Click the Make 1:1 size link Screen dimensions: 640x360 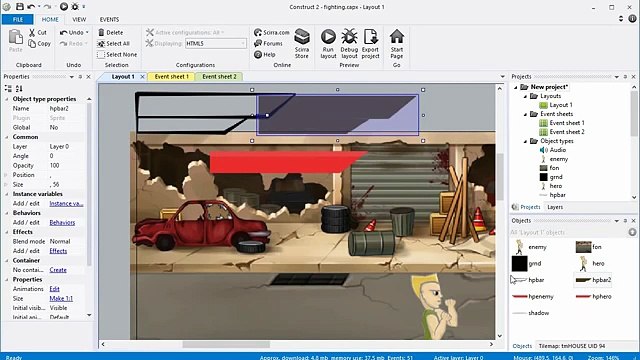[61, 298]
